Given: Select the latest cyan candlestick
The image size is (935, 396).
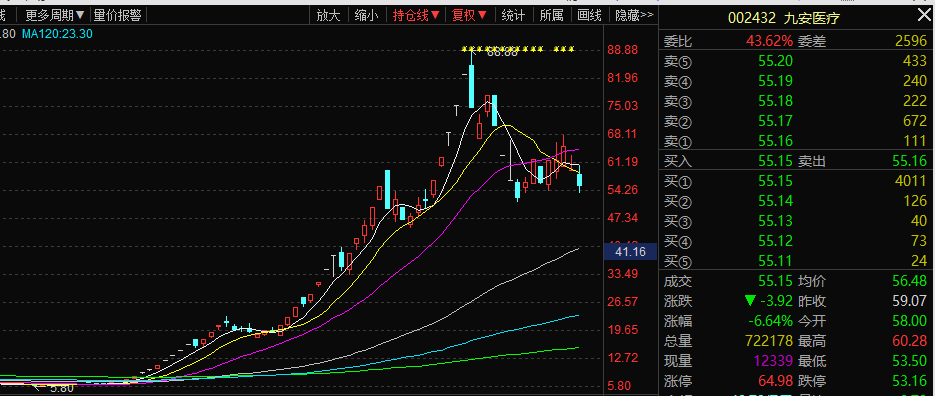Looking at the screenshot, I should tap(579, 181).
